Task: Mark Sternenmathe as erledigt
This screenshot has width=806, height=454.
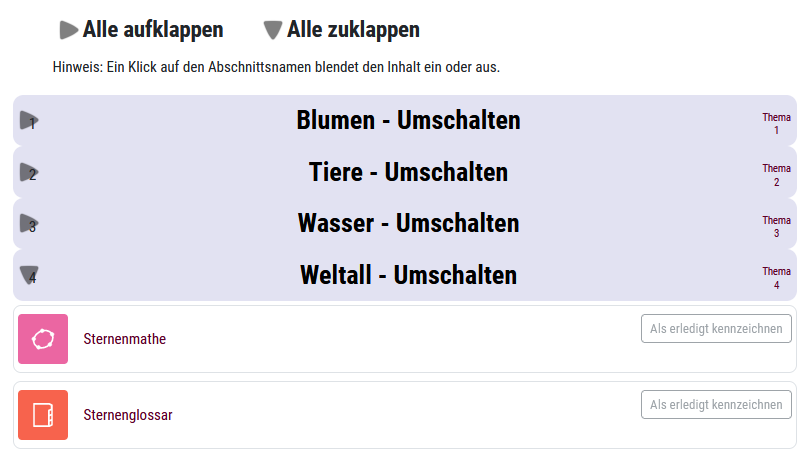Action: [716, 329]
